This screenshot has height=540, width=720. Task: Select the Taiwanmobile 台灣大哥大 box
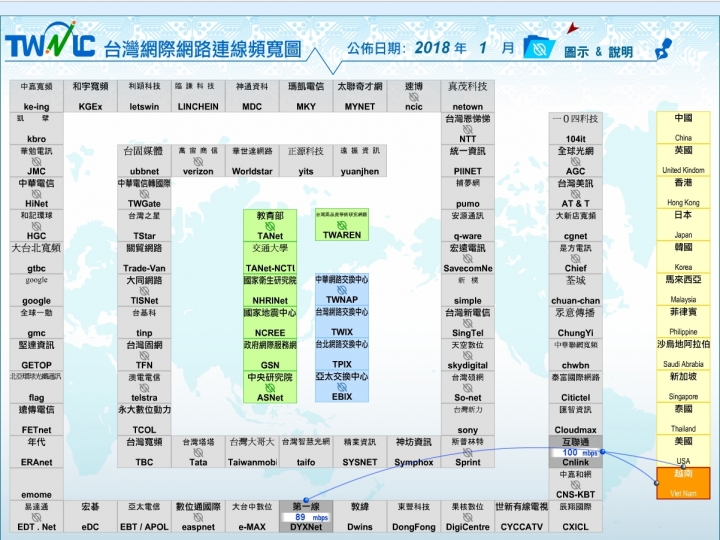click(x=252, y=452)
